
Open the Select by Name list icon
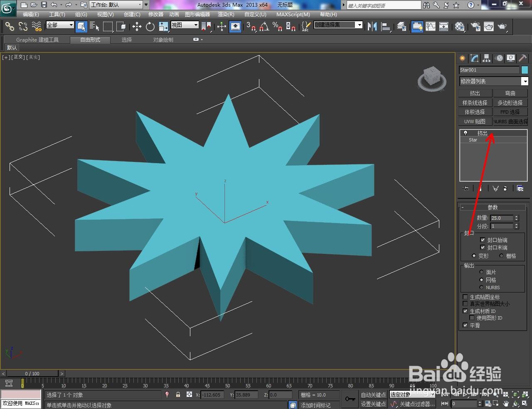[95, 27]
